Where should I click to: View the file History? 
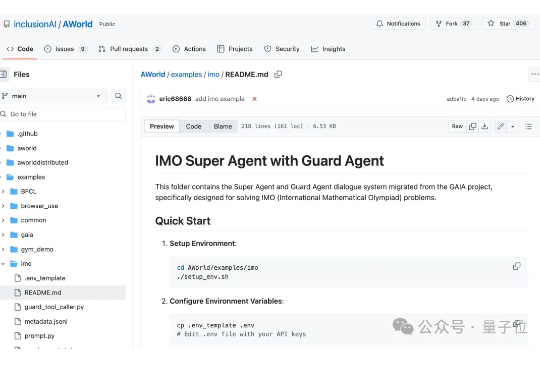coord(520,99)
